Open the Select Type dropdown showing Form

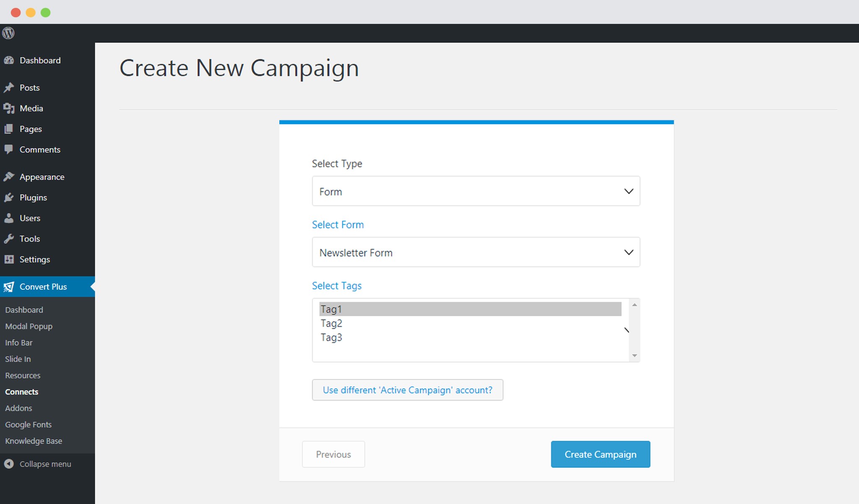(x=476, y=191)
